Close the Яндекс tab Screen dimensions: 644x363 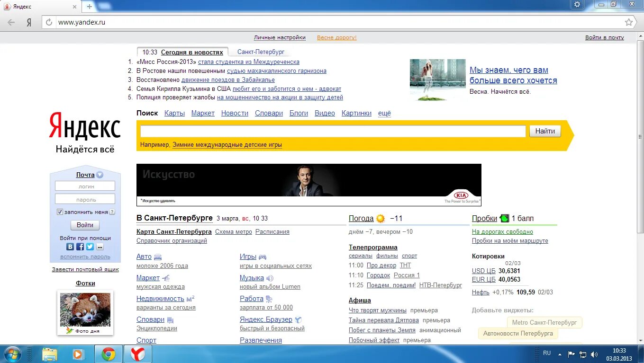[x=74, y=7]
